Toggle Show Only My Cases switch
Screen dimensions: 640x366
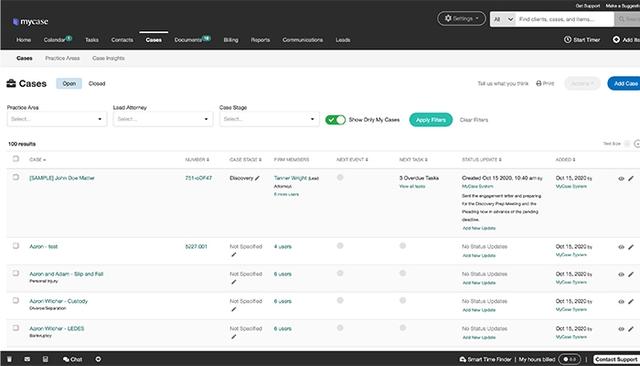click(x=335, y=120)
